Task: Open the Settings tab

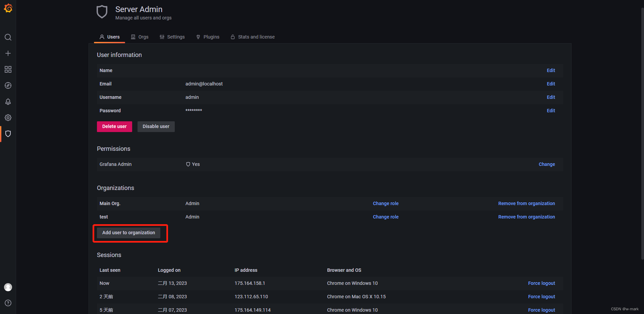Action: (x=172, y=37)
